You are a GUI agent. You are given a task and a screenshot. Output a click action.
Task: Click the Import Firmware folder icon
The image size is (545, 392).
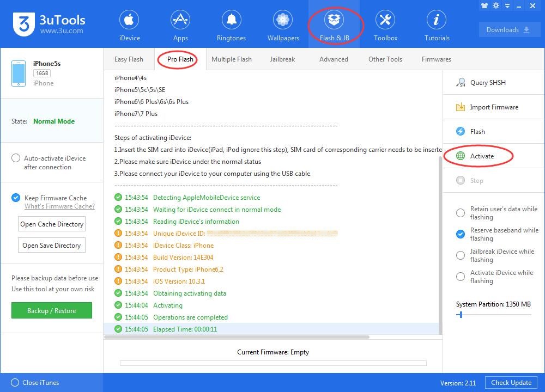461,107
